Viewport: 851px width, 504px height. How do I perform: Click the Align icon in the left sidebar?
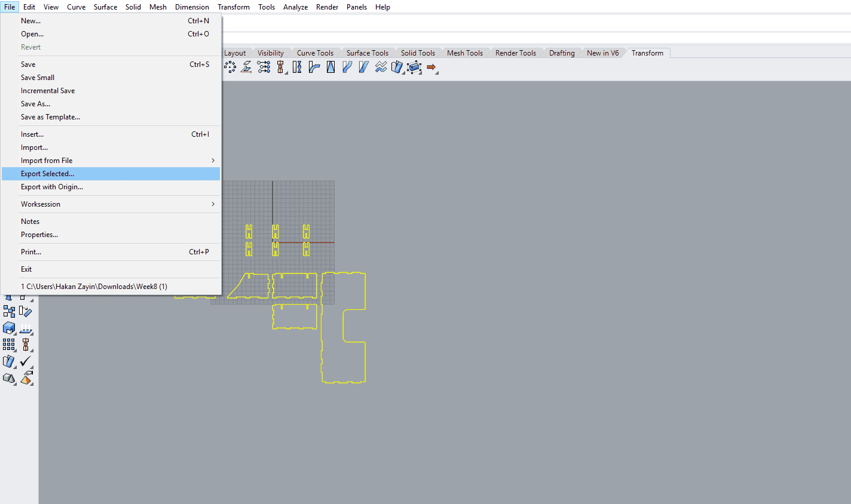26,345
